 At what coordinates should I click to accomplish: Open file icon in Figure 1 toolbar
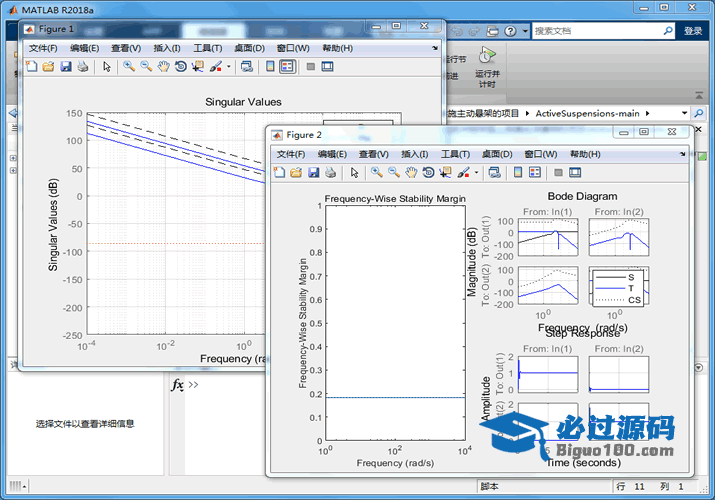[48, 67]
